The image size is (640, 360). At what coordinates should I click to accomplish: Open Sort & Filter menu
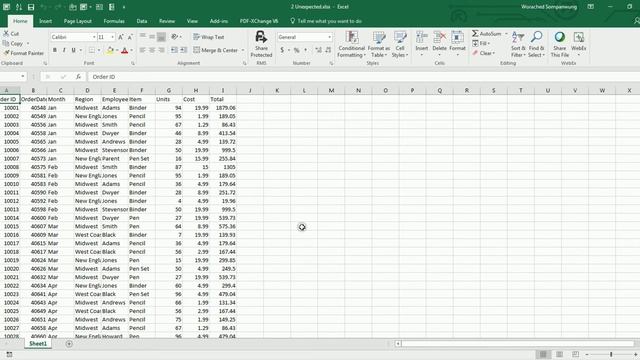pyautogui.click(x=518, y=44)
